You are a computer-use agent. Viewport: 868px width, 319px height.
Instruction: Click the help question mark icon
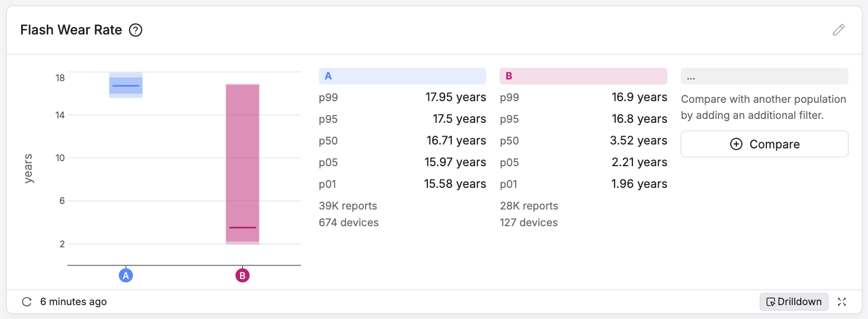tap(136, 30)
